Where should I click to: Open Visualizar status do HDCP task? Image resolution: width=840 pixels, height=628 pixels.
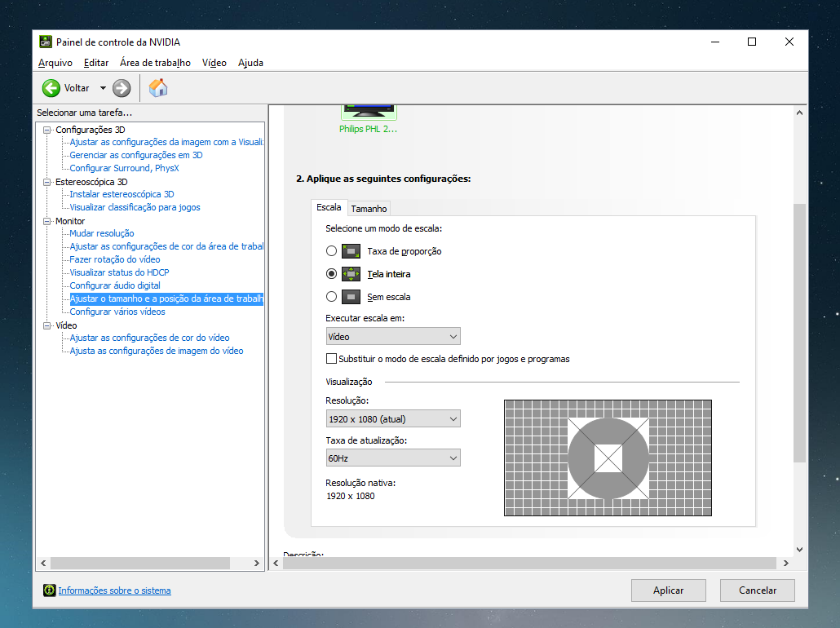(119, 272)
